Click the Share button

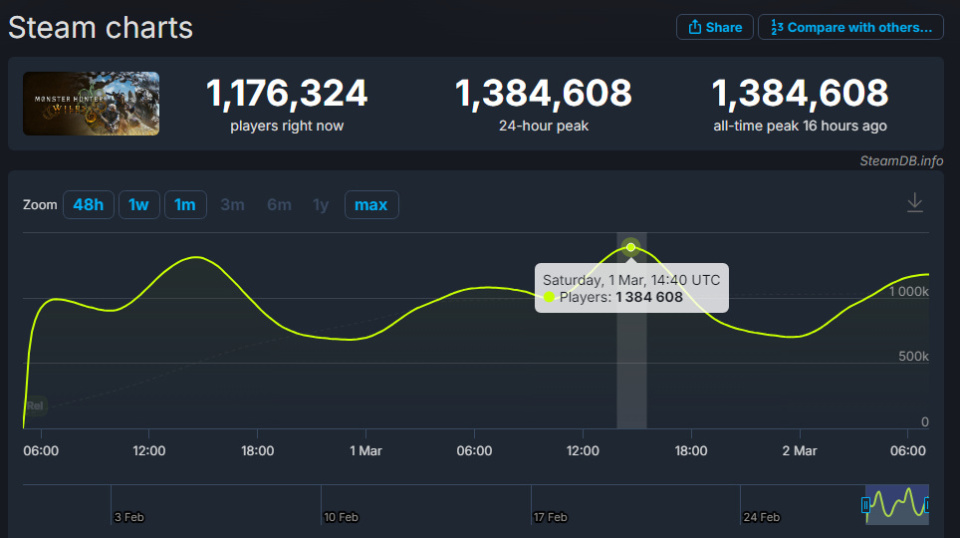714,27
